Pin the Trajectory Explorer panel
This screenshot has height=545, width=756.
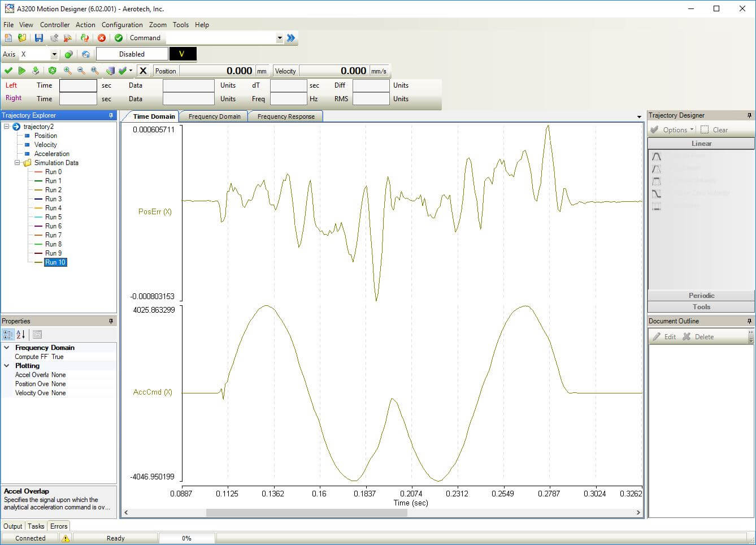coord(111,115)
